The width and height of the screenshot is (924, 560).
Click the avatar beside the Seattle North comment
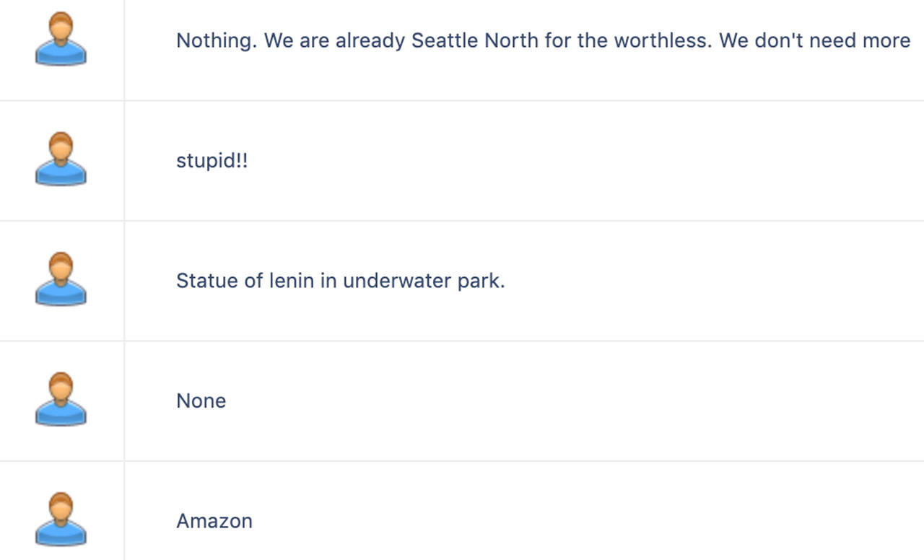pyautogui.click(x=61, y=40)
